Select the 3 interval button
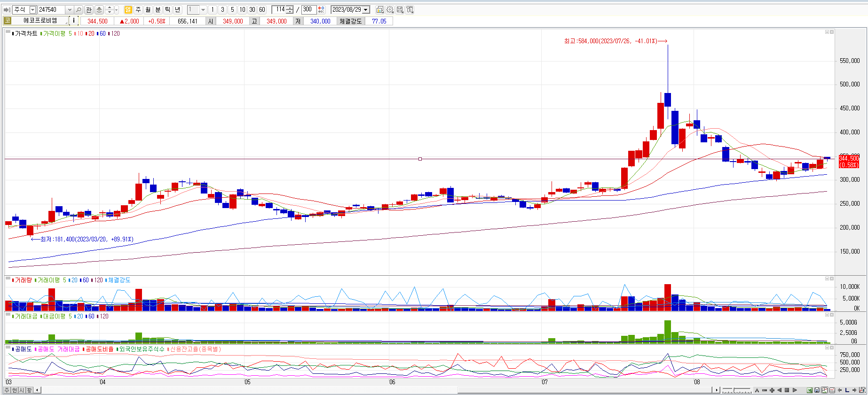Screen dimensions: 868x395 [222, 9]
